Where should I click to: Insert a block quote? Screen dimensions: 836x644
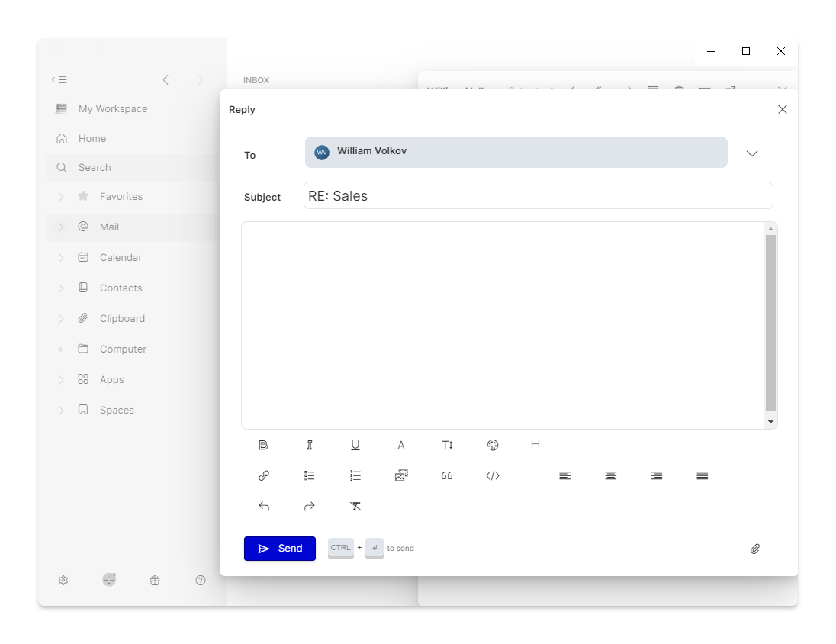[447, 475]
